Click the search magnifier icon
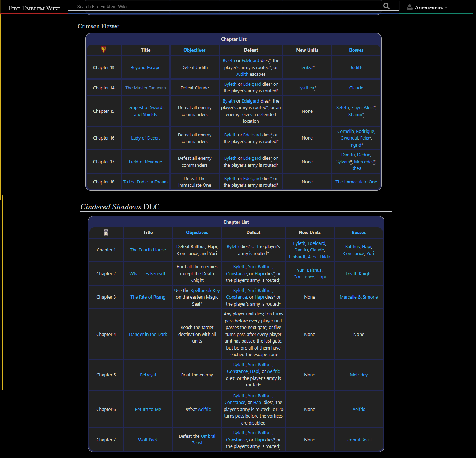Image resolution: width=476 pixels, height=458 pixels. coord(386,6)
